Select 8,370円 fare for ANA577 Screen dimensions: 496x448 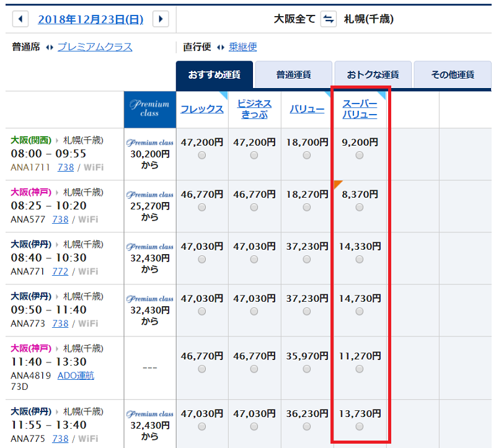pyautogui.click(x=360, y=208)
